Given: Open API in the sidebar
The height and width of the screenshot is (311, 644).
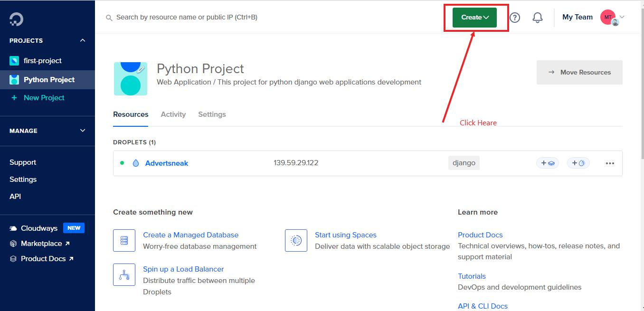Looking at the screenshot, I should click(x=15, y=197).
